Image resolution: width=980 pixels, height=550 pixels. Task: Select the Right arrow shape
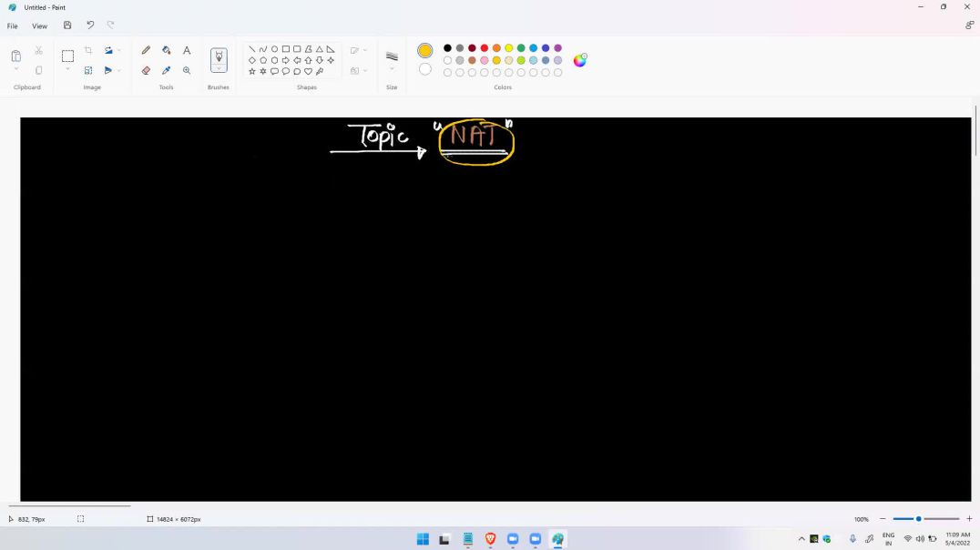tap(286, 60)
